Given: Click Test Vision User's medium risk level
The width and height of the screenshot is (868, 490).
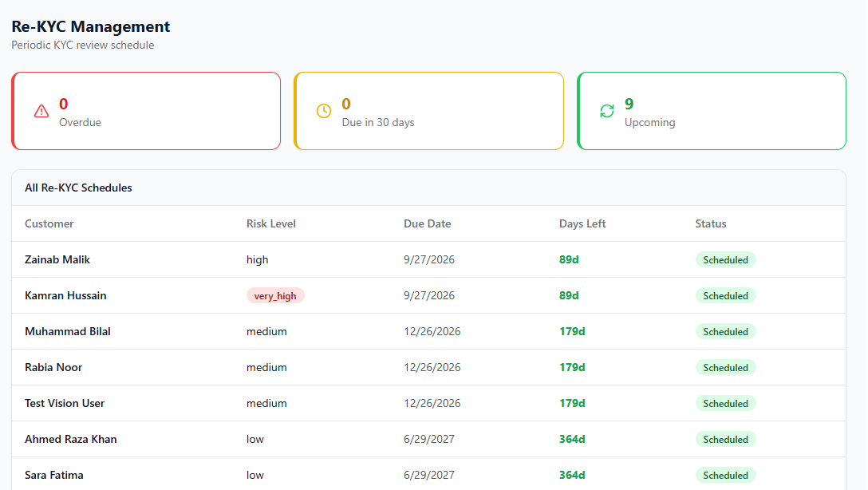Looking at the screenshot, I should (266, 404).
